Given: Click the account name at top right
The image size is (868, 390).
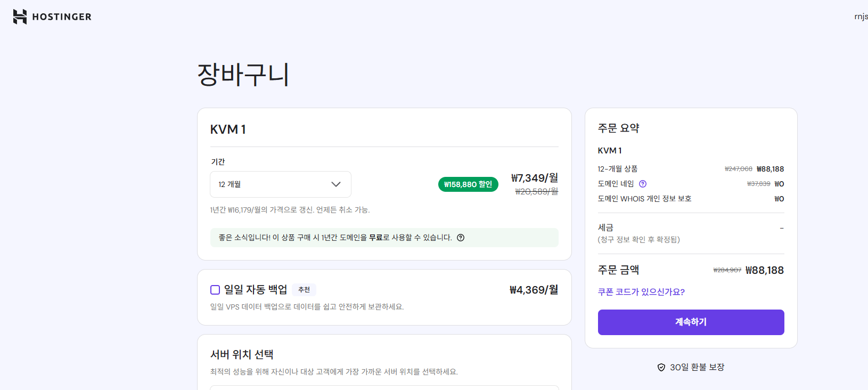Looking at the screenshot, I should click(x=861, y=17).
